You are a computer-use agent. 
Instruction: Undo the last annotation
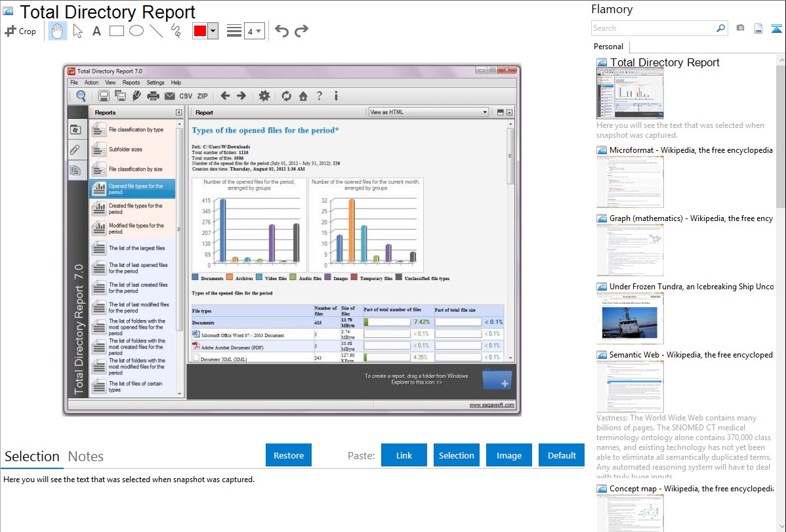[x=281, y=31]
